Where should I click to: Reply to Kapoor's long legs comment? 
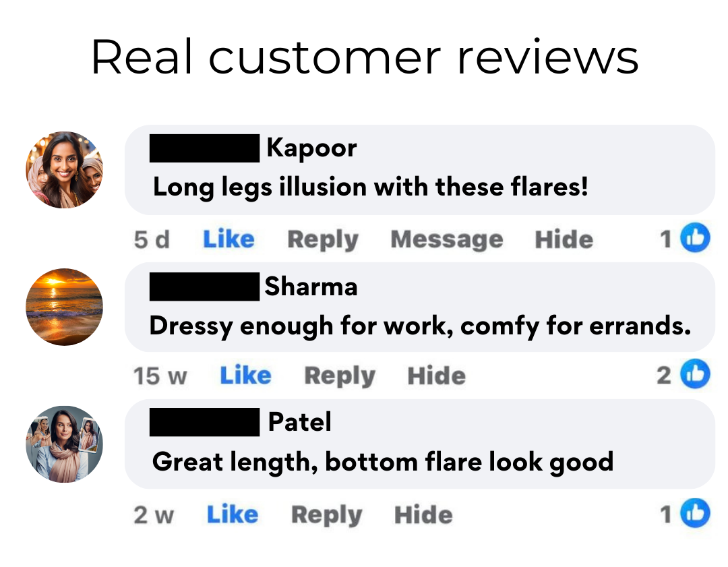(x=323, y=240)
